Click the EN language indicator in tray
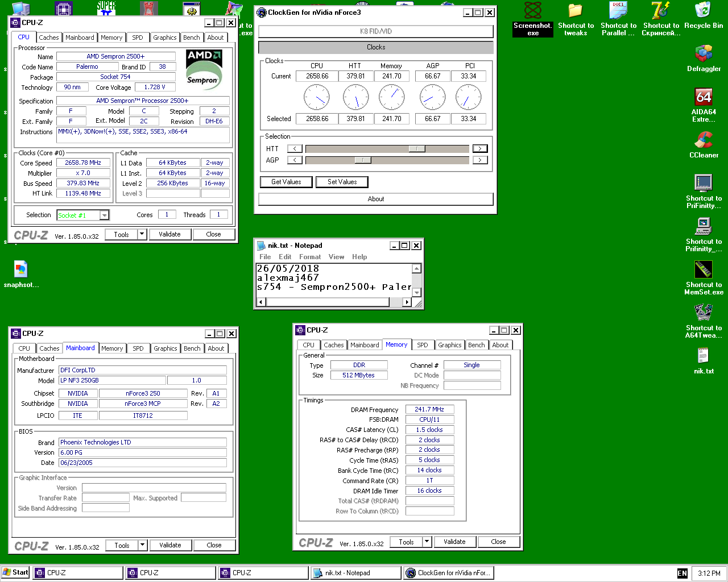 point(682,573)
